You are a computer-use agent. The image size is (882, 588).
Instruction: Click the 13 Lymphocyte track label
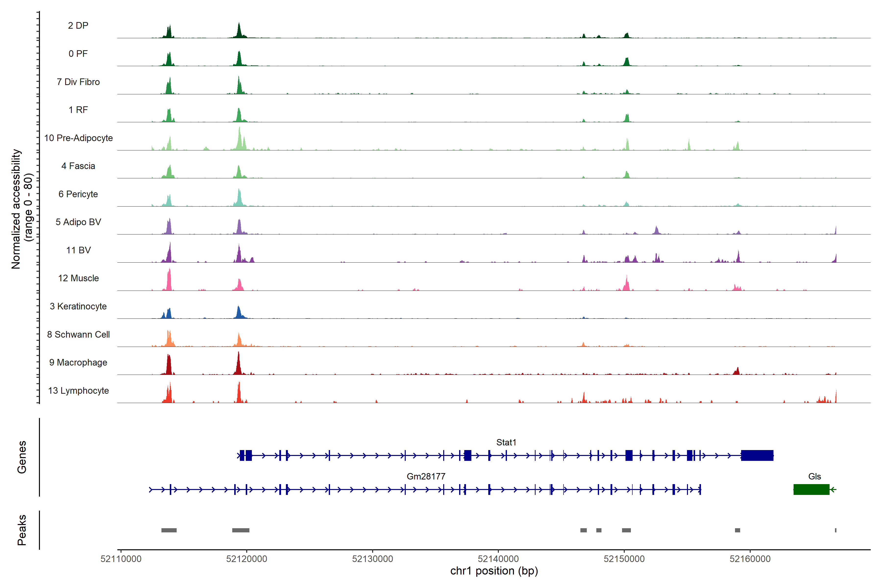click(78, 391)
